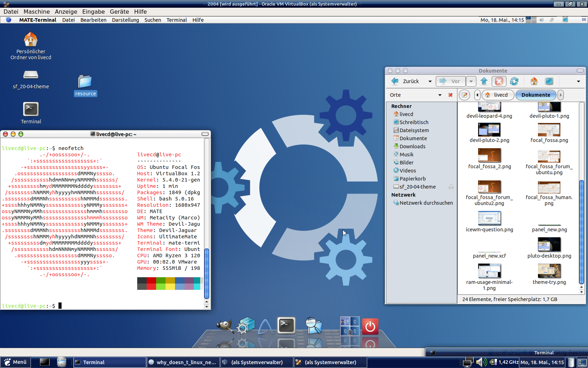This screenshot has width=588, height=368.
Task: Expand the file manager toolbar overflow arrow
Action: (x=579, y=81)
